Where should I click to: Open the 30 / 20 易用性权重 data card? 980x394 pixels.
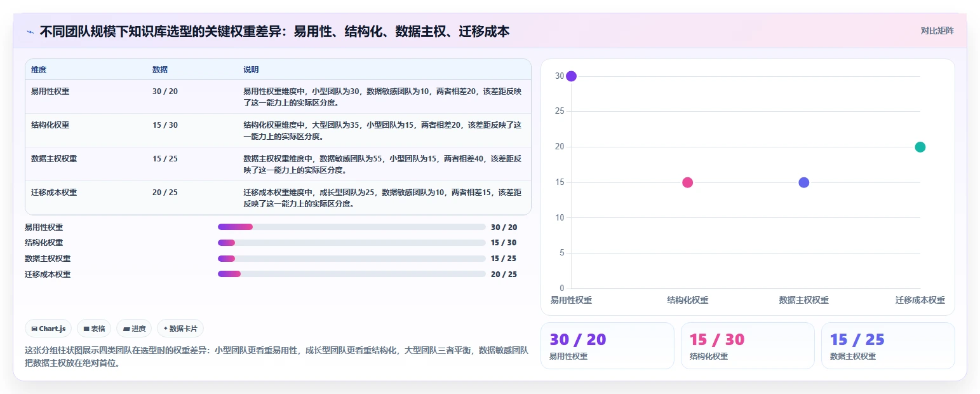coord(607,346)
